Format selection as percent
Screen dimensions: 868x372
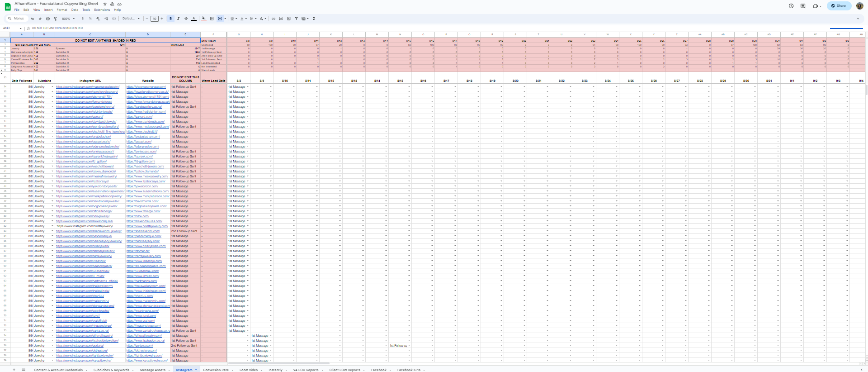pyautogui.click(x=90, y=19)
